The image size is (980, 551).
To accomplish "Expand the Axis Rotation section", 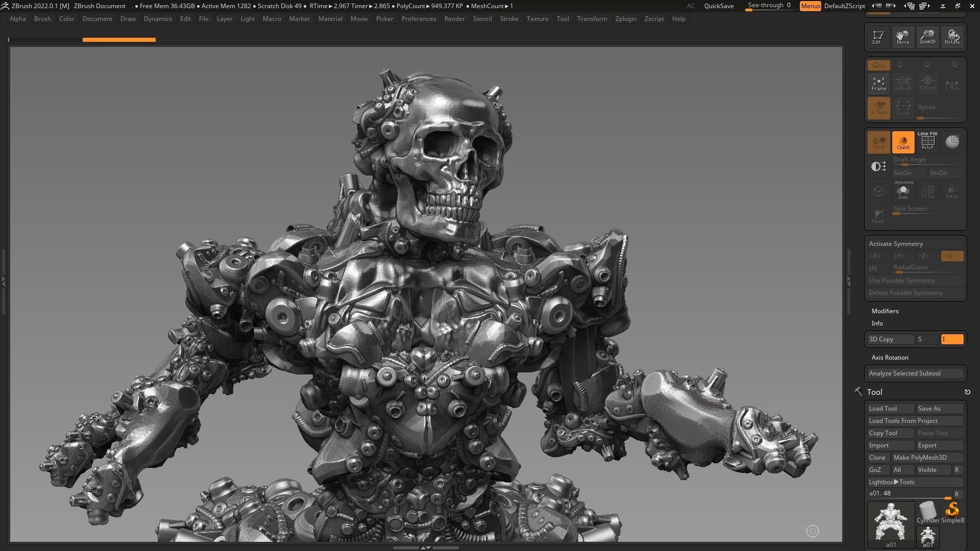I will coord(890,358).
